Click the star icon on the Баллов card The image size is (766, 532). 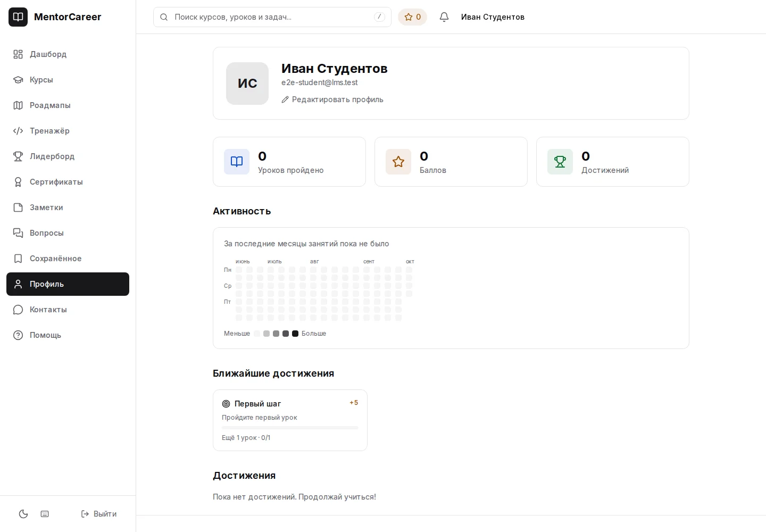point(398,162)
